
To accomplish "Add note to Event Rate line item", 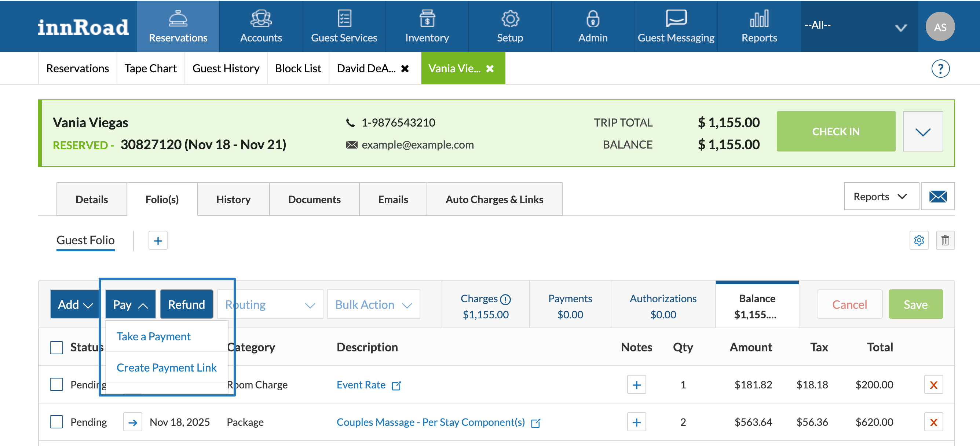I will (x=636, y=385).
